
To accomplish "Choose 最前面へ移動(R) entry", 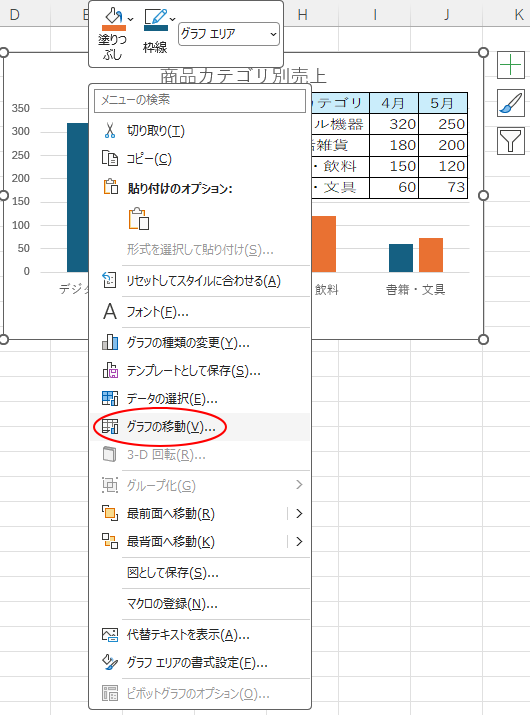I will 200,513.
